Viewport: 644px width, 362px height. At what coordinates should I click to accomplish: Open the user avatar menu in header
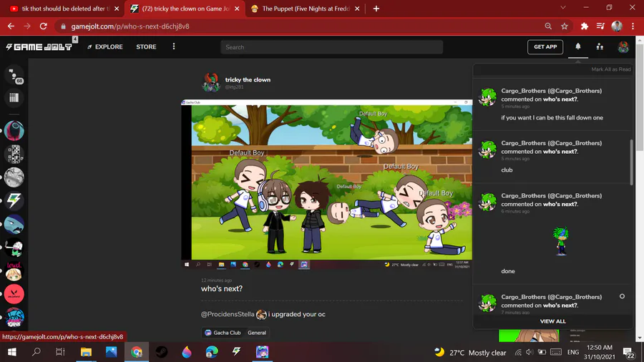click(x=623, y=47)
